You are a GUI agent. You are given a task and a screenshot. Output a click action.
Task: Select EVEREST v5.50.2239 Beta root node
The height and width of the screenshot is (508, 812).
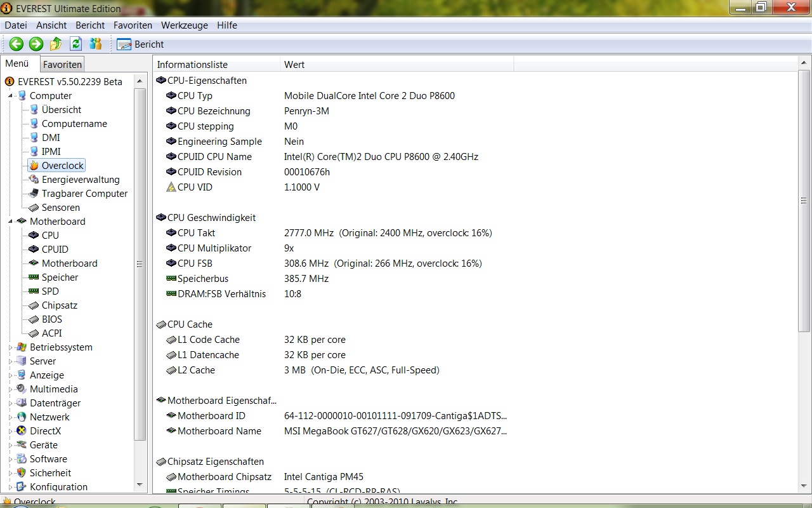click(70, 81)
